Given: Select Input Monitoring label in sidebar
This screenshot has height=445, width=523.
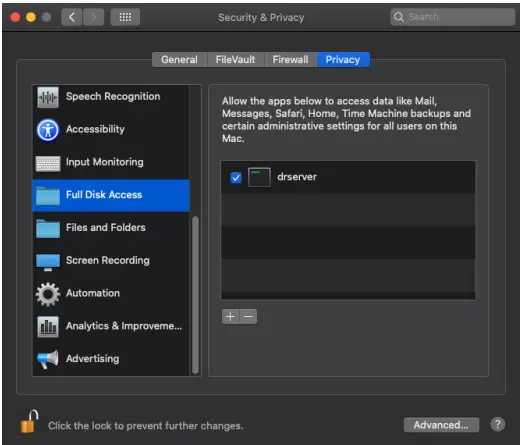Looking at the screenshot, I should click(x=105, y=162).
